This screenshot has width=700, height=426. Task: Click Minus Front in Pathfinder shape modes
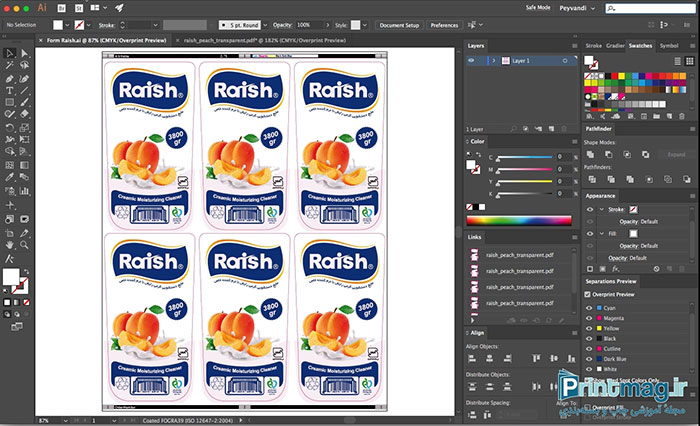point(608,155)
